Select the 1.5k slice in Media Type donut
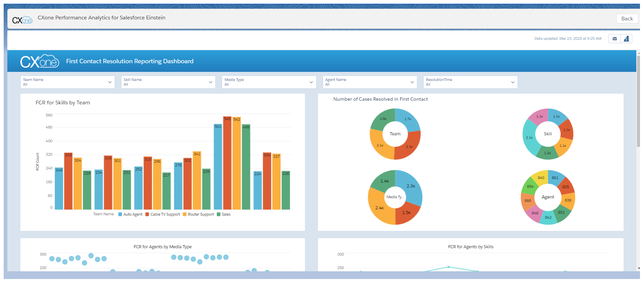Screen dimensions: 644x283 coord(406,212)
